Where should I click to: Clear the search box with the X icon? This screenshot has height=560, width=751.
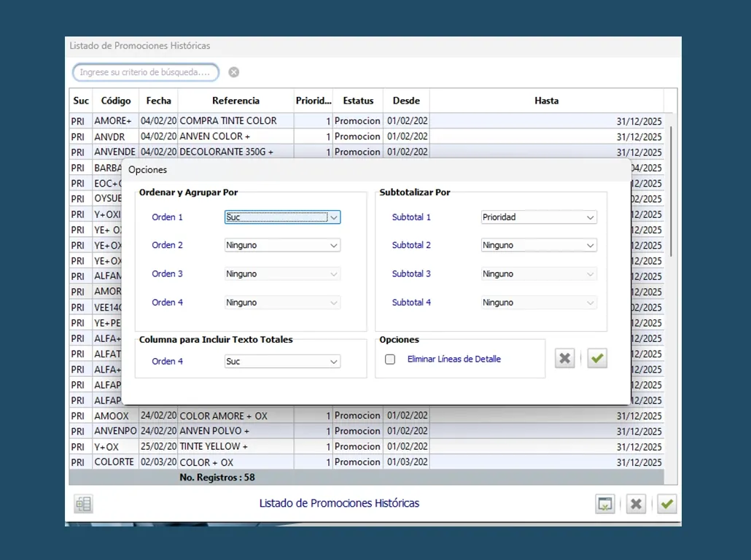point(233,72)
